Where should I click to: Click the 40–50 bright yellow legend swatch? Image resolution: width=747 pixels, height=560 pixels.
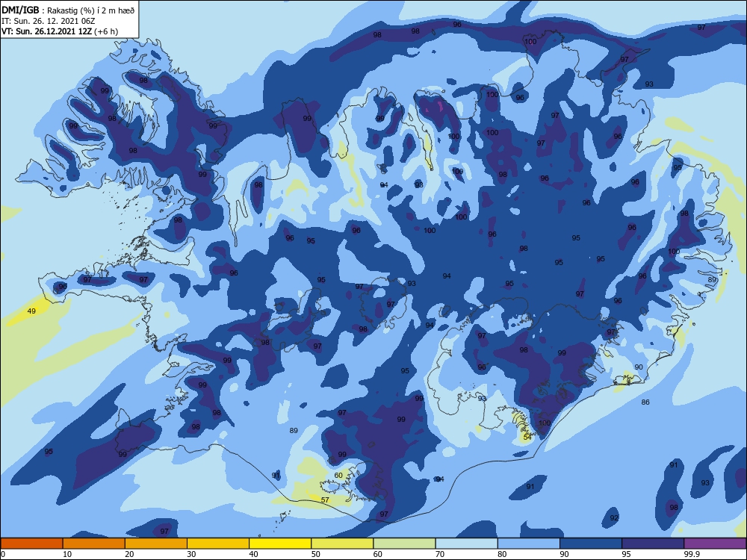(280, 544)
